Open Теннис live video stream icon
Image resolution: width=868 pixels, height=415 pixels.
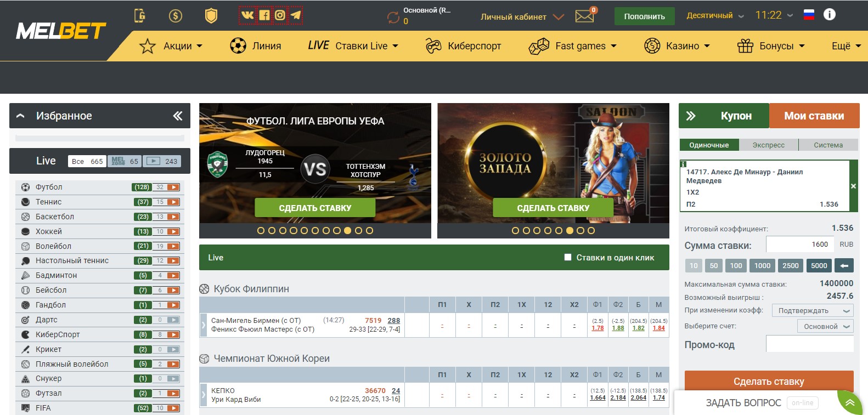click(173, 202)
